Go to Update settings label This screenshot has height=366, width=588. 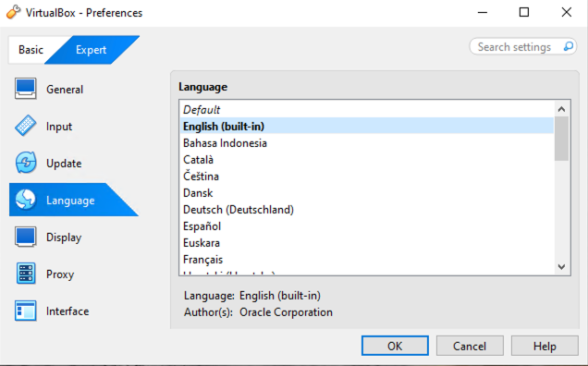[64, 164]
